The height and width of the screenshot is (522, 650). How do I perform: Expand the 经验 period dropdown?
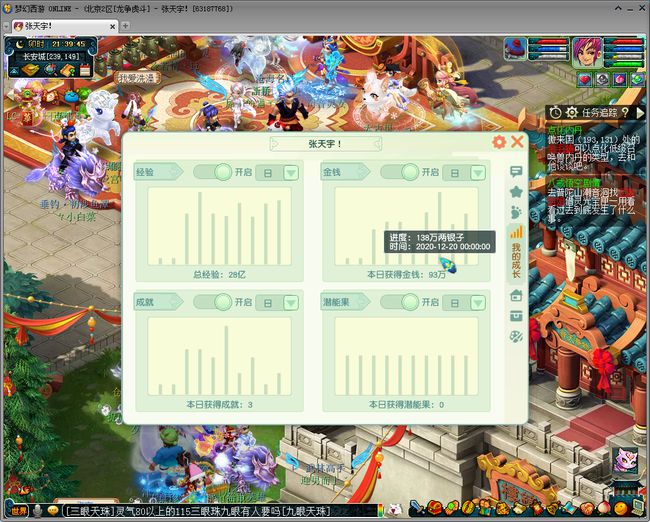tap(291, 172)
